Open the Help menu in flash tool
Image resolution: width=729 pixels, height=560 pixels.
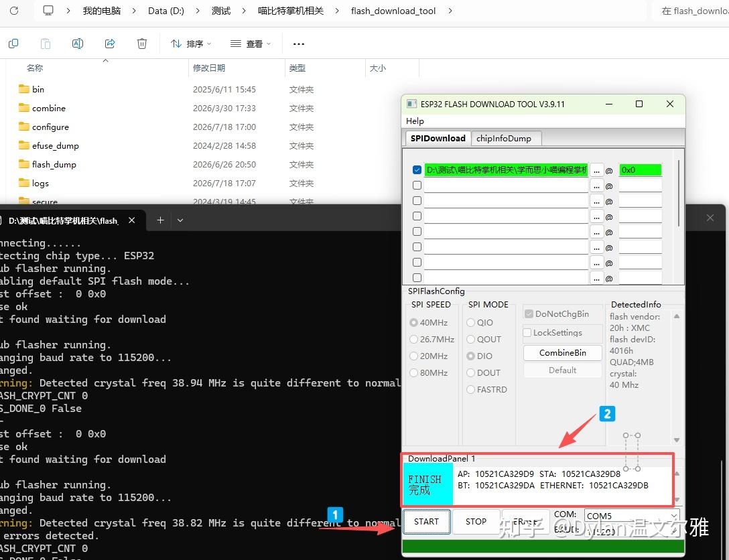[x=415, y=121]
